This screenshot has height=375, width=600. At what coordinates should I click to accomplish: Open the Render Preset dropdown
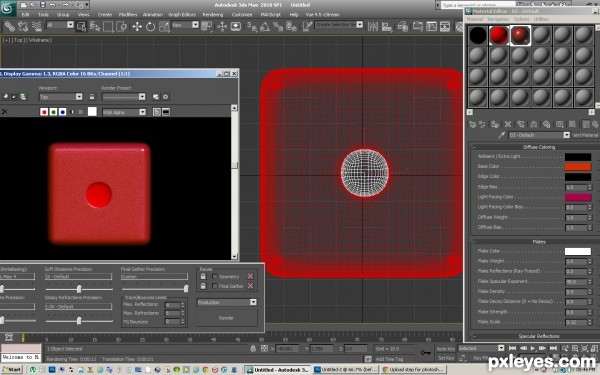pyautogui.click(x=124, y=97)
